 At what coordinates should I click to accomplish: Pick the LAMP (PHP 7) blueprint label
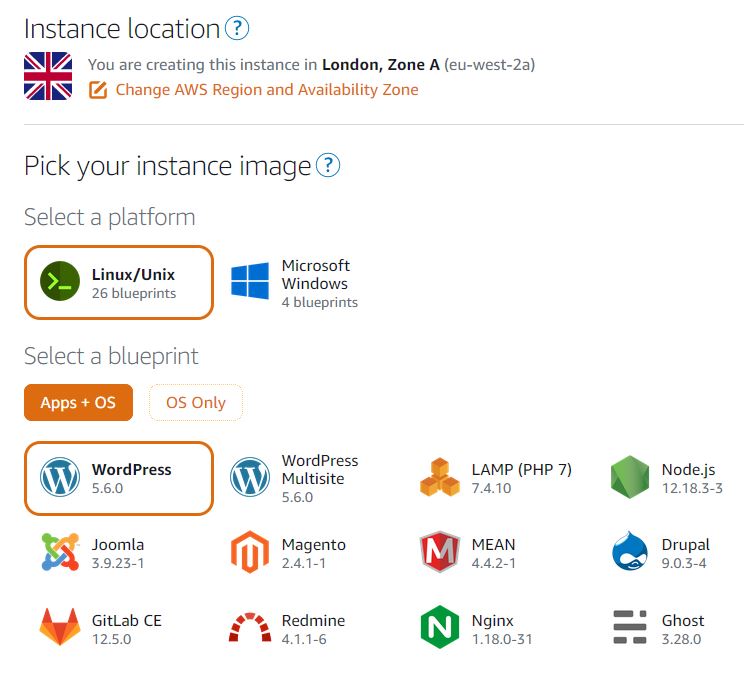tap(521, 469)
